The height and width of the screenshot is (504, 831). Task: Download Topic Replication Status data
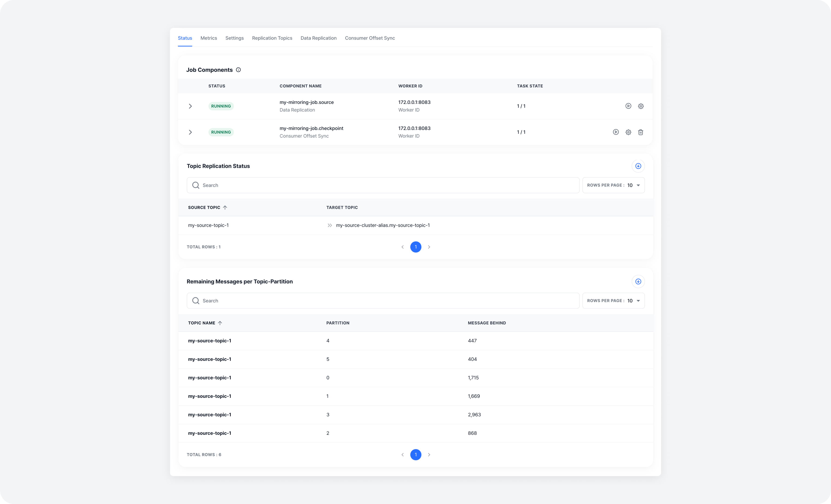coord(638,166)
